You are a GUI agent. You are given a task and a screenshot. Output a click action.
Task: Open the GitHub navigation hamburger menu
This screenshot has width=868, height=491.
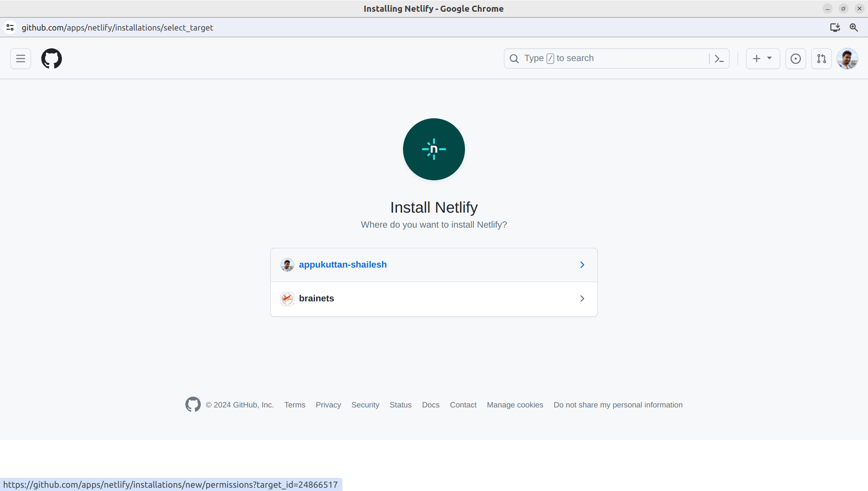[x=20, y=58]
